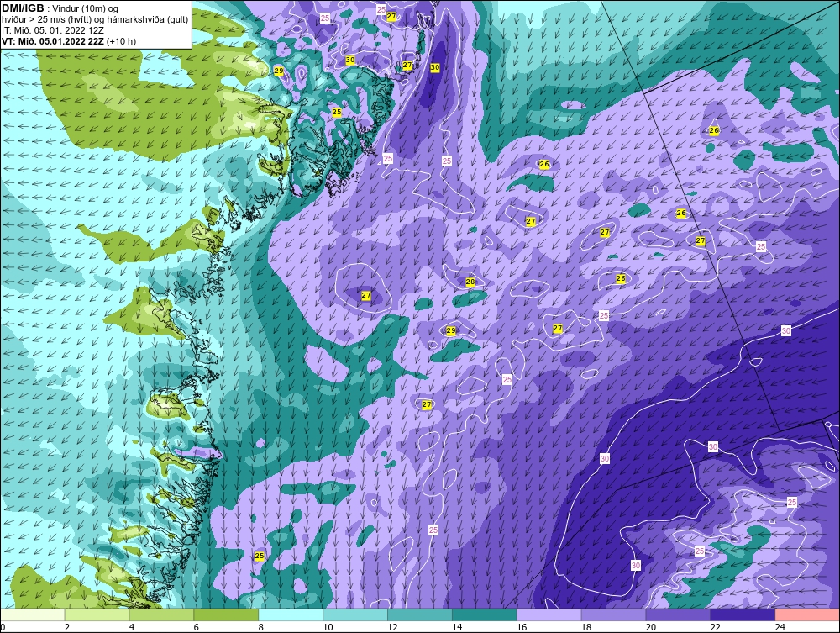Click the "8" tick label on the color scale
The image size is (840, 633).
point(261,627)
